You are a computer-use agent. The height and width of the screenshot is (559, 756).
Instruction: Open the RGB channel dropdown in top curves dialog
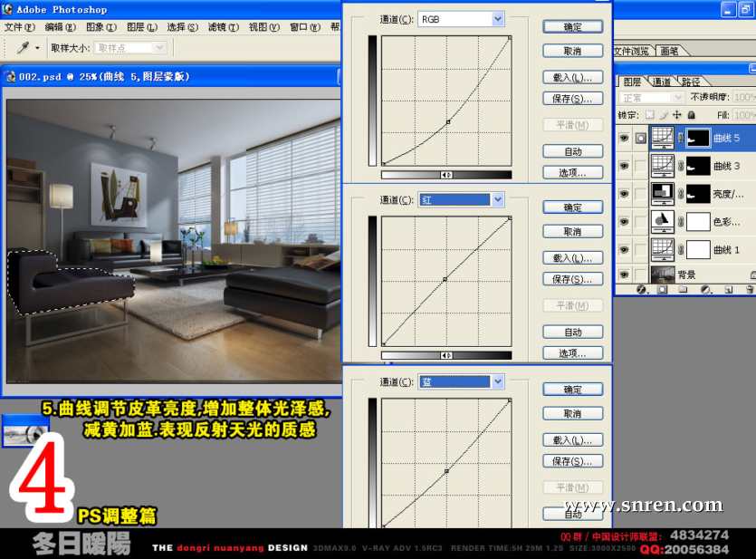point(498,19)
